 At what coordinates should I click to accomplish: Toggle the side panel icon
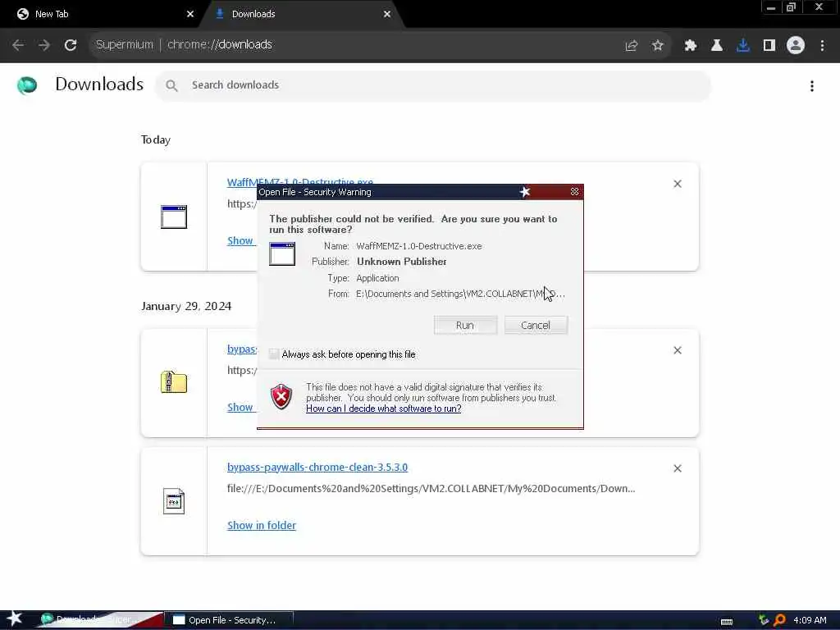[x=769, y=46]
